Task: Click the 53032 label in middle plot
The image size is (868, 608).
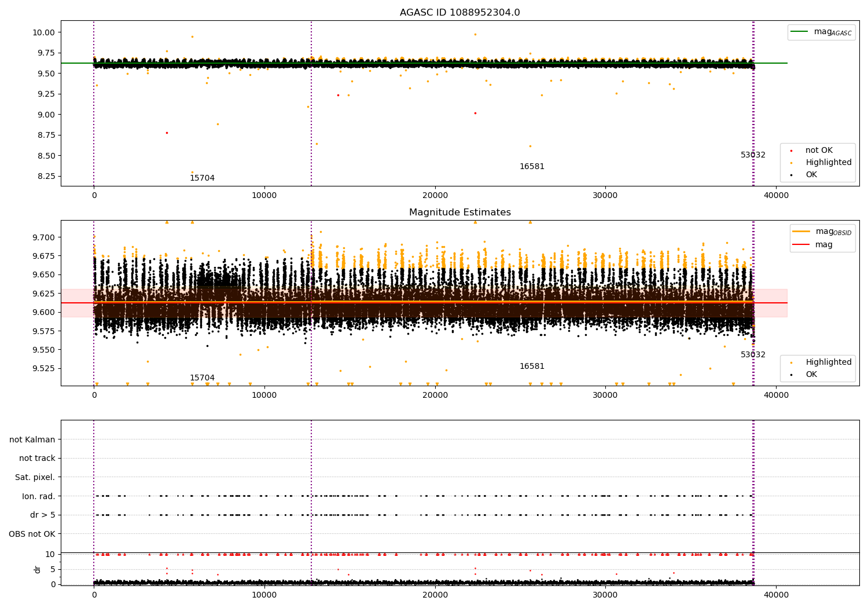Action: coord(753,355)
